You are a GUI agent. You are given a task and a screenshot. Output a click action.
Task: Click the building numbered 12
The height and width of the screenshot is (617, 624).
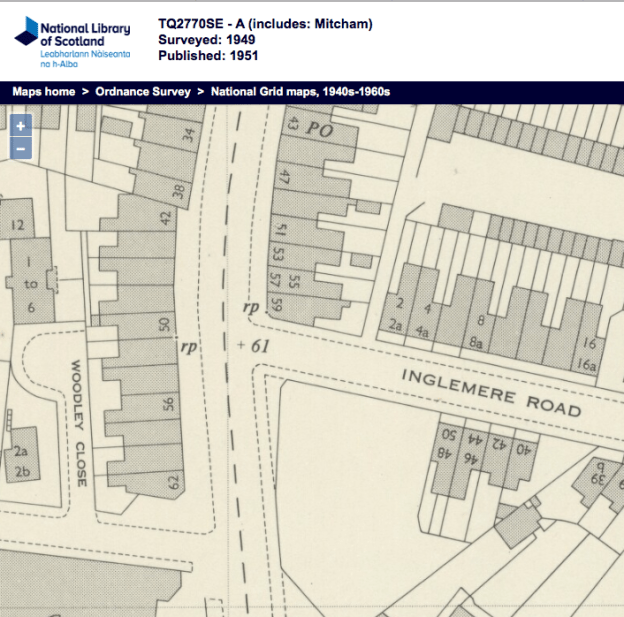click(x=16, y=226)
